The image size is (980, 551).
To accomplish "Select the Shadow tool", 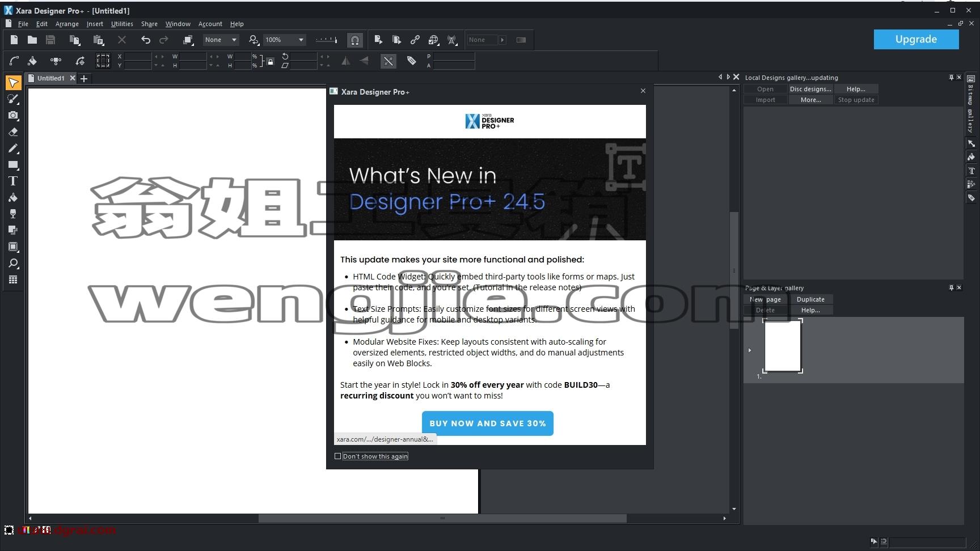I will click(x=13, y=231).
